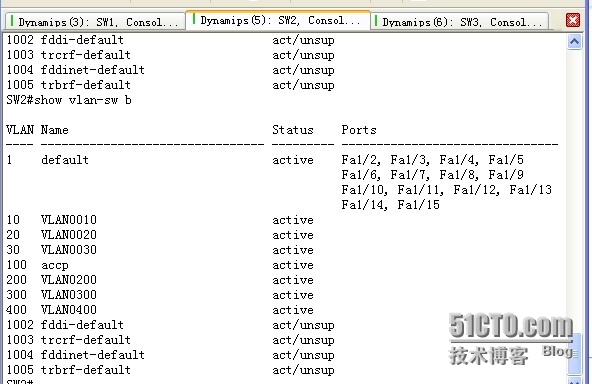Switch to the Dynamips (3): SW1 console tab
The width and height of the screenshot is (592, 384).
pyautogui.click(x=95, y=22)
